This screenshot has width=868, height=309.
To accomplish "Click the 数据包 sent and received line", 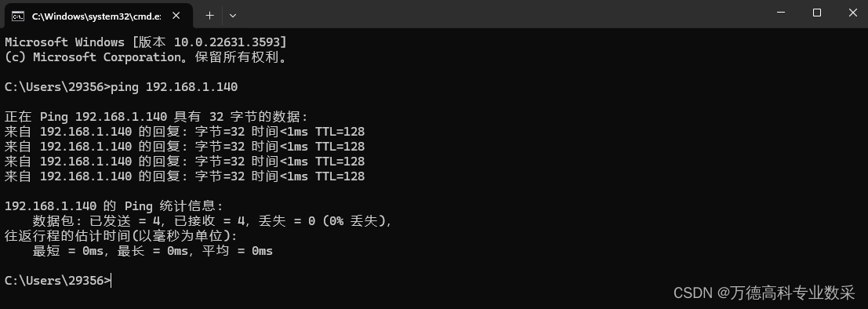I will [212, 221].
